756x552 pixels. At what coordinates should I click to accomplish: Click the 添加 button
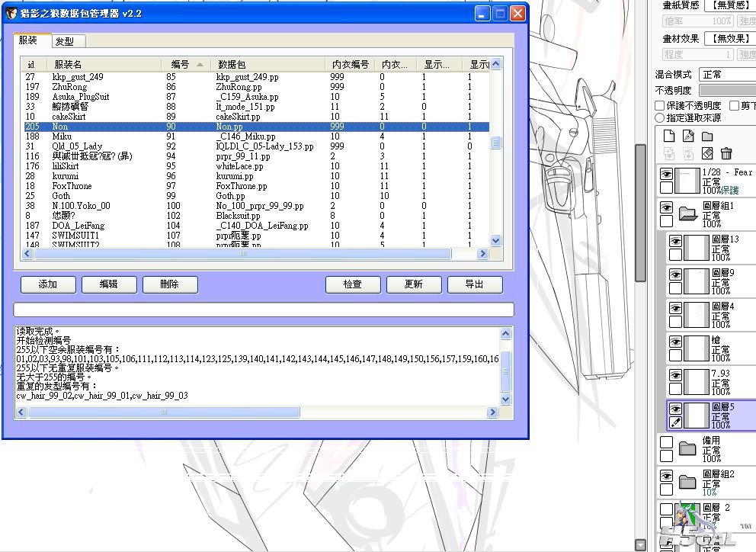48,284
